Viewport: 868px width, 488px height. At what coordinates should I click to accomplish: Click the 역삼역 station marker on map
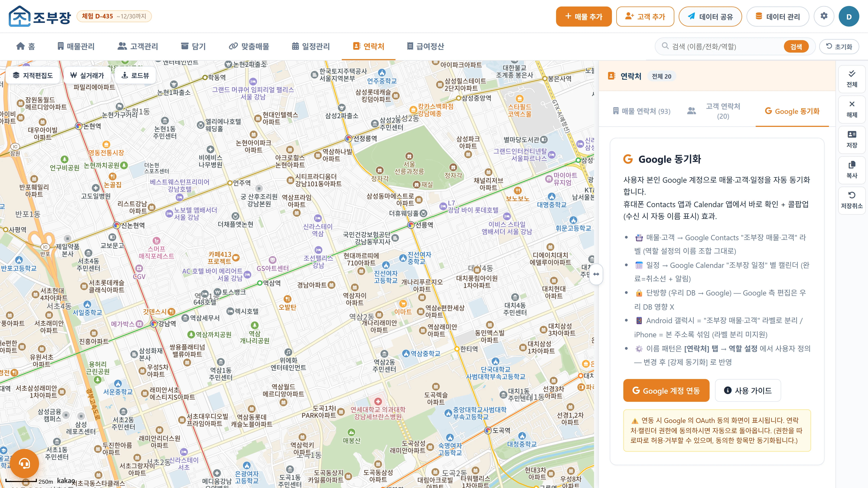(x=259, y=283)
